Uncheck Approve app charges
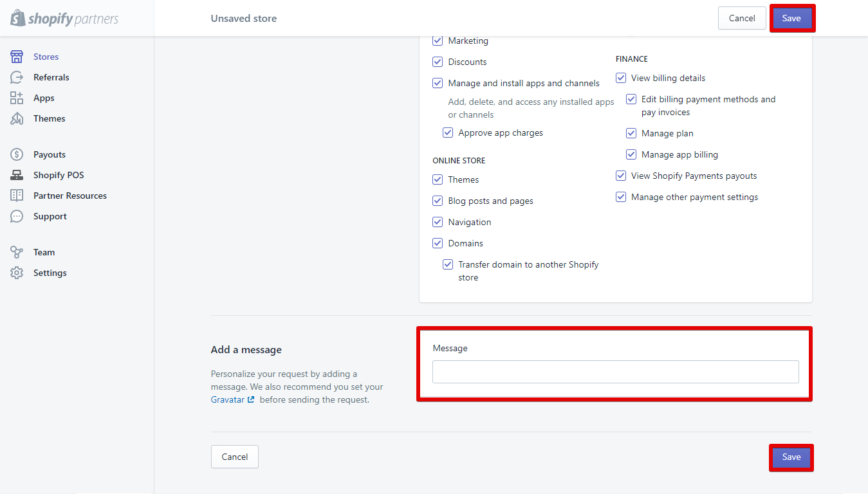 (x=448, y=133)
